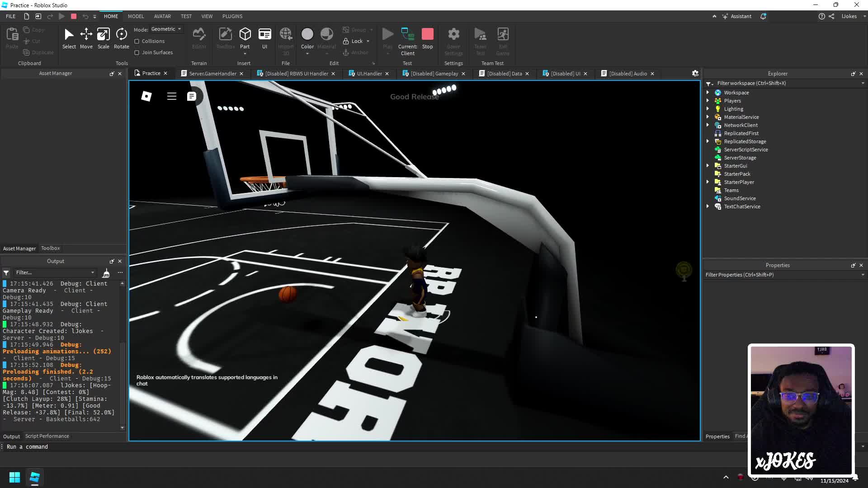This screenshot has height=488, width=868.
Task: Expand the Workspace tree node
Action: 708,92
